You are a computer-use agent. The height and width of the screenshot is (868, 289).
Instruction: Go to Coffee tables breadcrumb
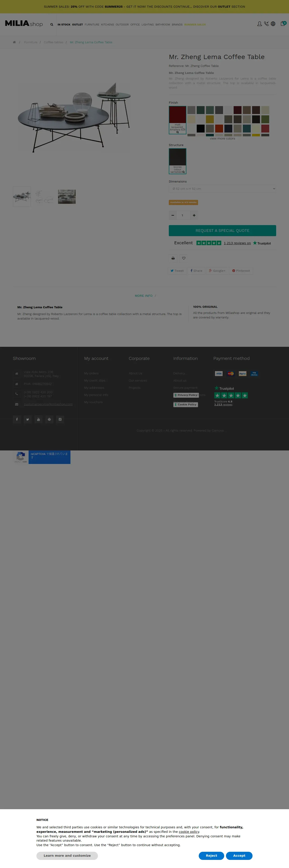point(54,42)
